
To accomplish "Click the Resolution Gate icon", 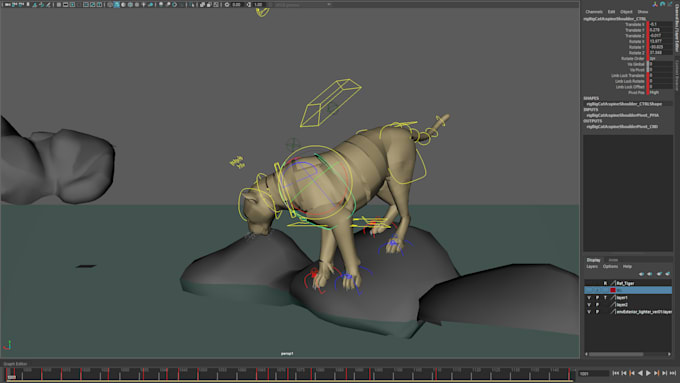I will click(72, 4).
